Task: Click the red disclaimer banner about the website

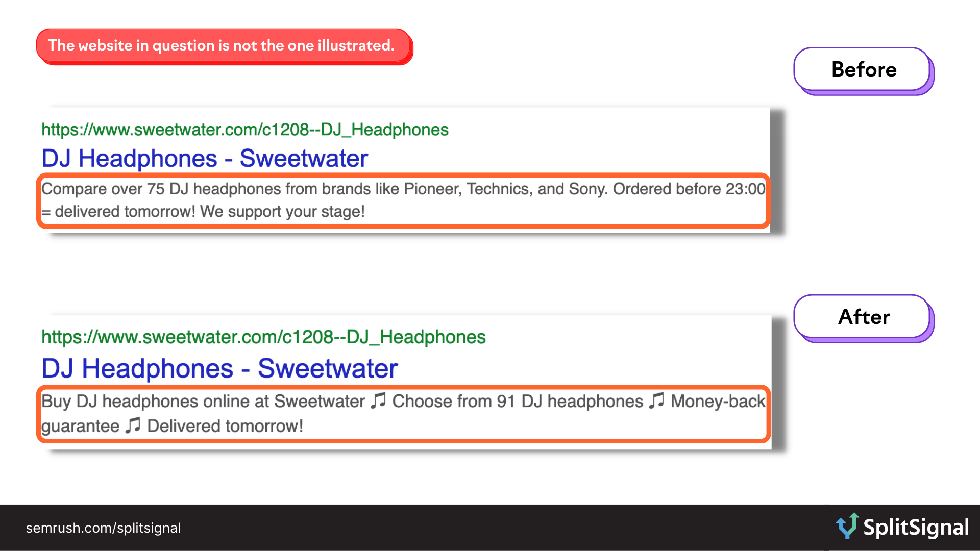Action: point(222,46)
